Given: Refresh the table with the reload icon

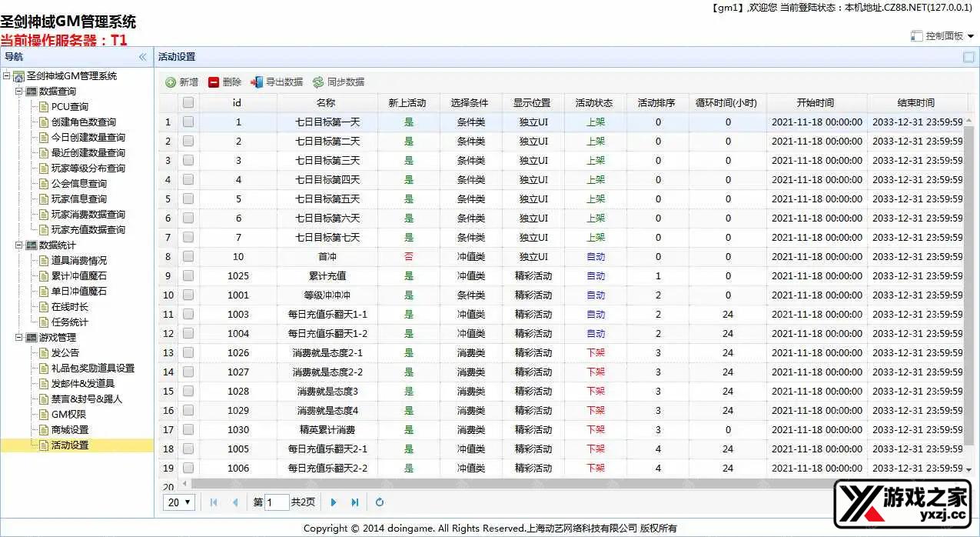Looking at the screenshot, I should click(379, 502).
